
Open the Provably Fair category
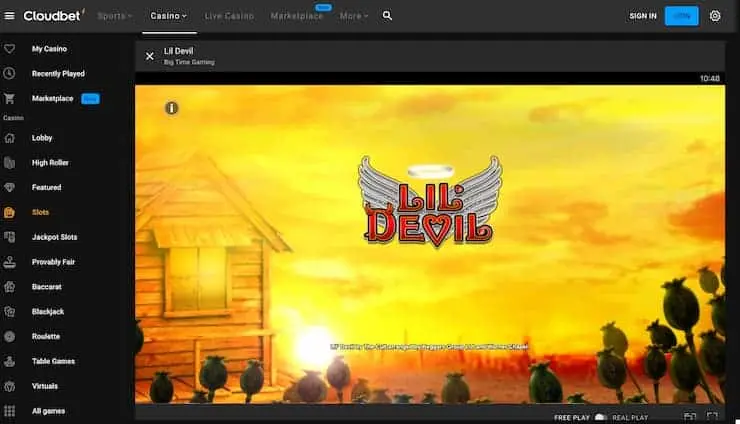(53, 262)
